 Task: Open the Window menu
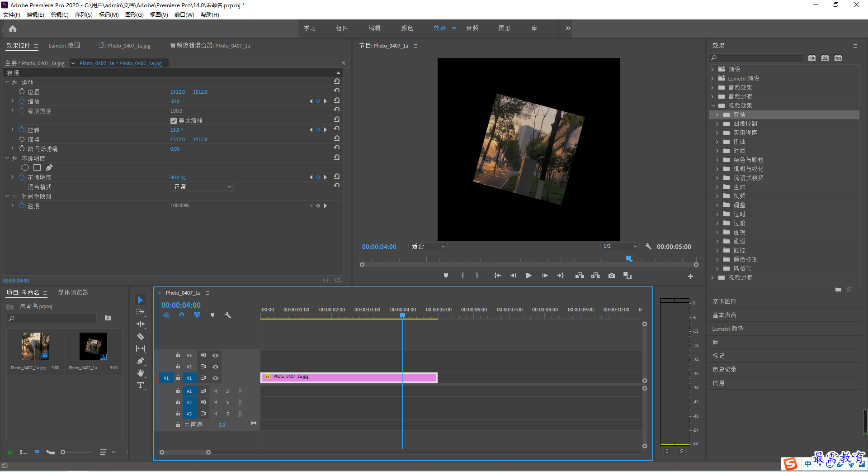point(184,14)
